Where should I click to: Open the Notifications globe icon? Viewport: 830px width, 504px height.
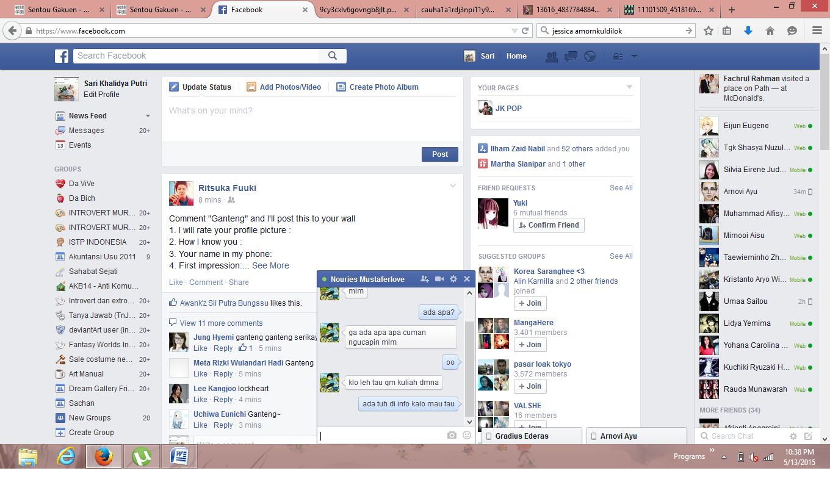(x=590, y=56)
